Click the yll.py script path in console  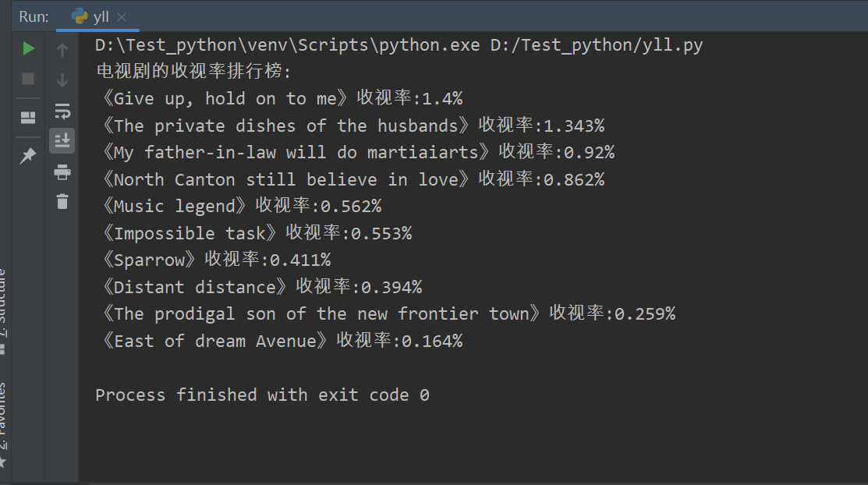click(x=596, y=45)
